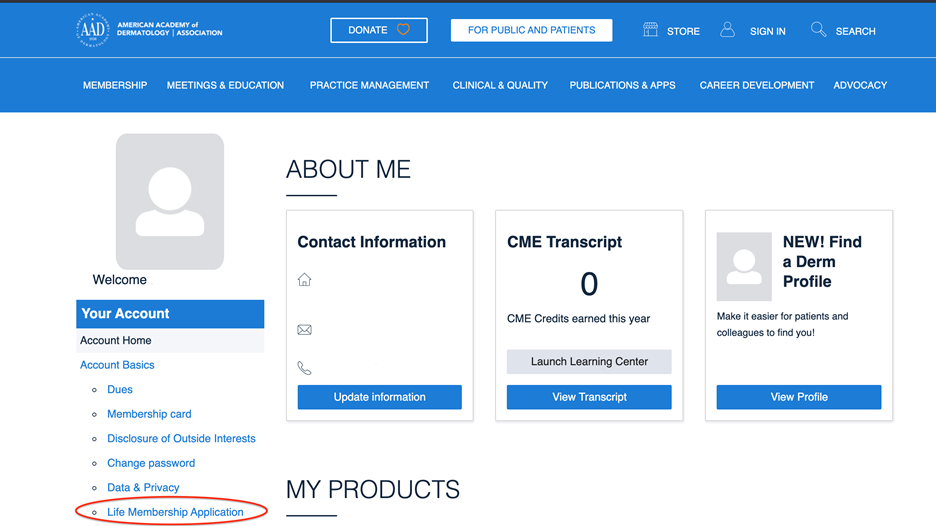The image size is (936, 526).
Task: Click the NEW! Find a Derm Profile title
Action: coord(822,262)
